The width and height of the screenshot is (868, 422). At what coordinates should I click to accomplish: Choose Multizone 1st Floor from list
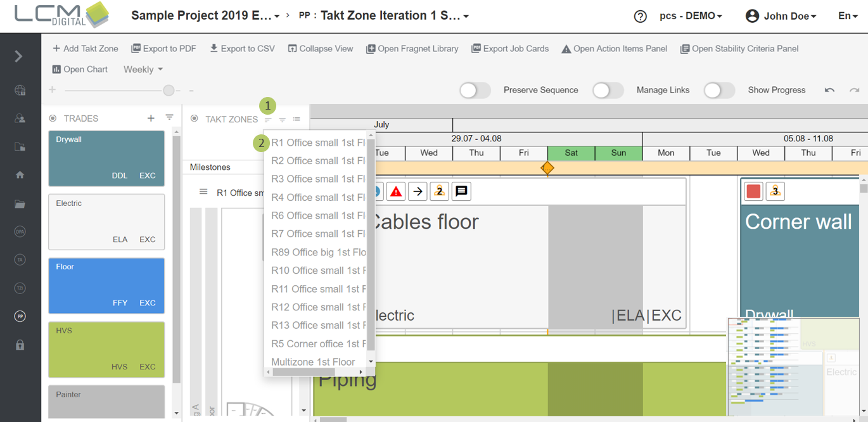tap(313, 362)
